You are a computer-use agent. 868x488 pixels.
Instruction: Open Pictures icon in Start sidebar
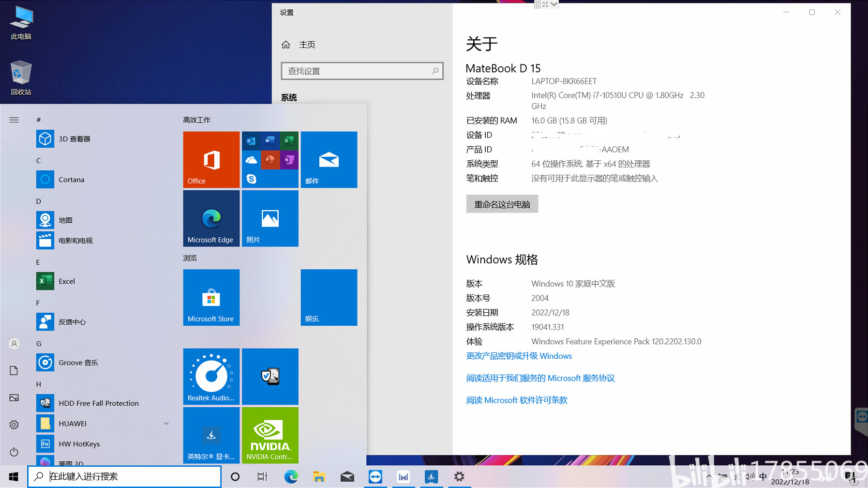[x=14, y=397]
